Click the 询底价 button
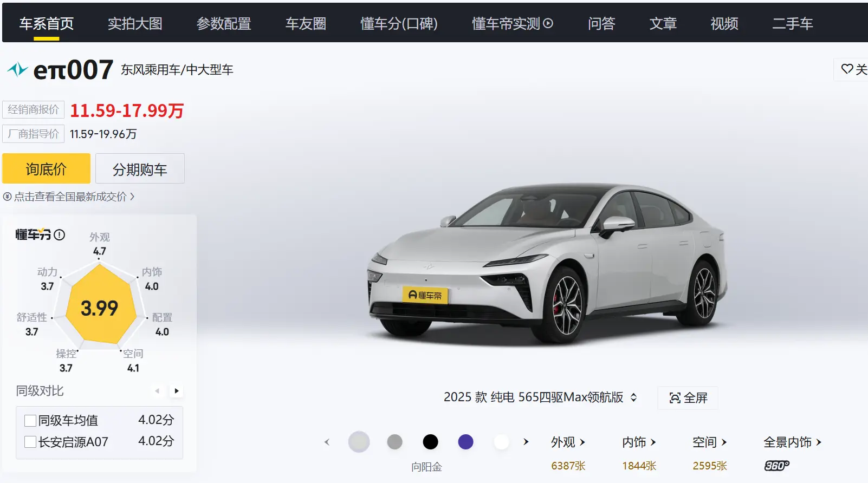868x483 pixels. point(46,168)
